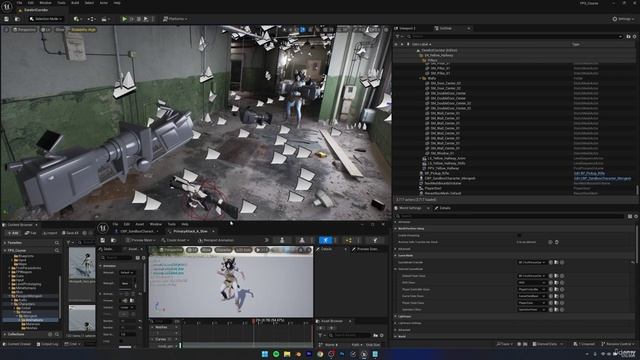640x360 pixels.
Task: Open the Asset menu in animation editor
Action: (x=140, y=224)
